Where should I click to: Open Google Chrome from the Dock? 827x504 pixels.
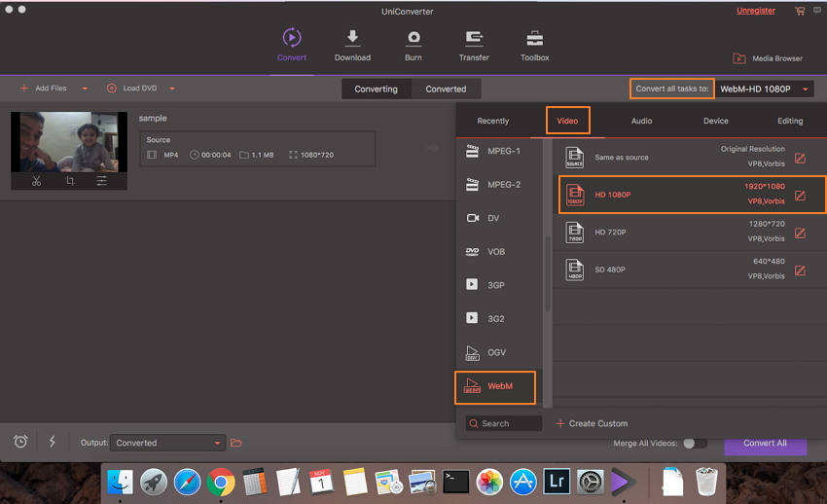221,482
